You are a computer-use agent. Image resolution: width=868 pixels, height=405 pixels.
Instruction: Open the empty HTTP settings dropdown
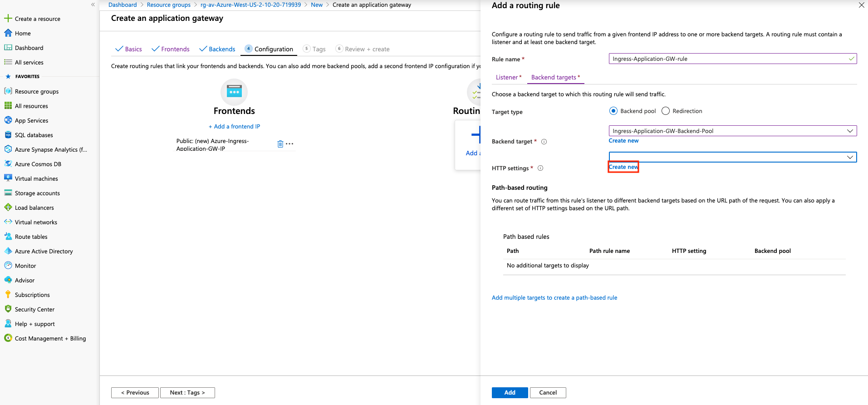733,157
